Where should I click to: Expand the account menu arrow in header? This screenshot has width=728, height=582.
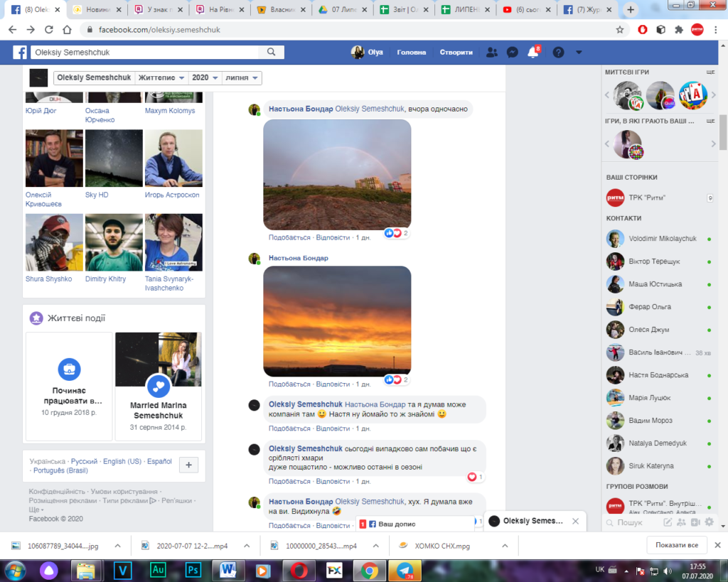579,53
